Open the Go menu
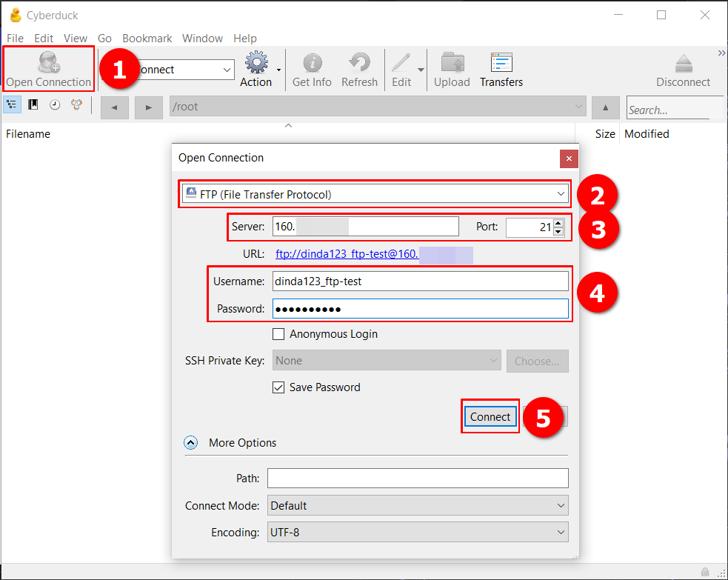 click(x=104, y=38)
